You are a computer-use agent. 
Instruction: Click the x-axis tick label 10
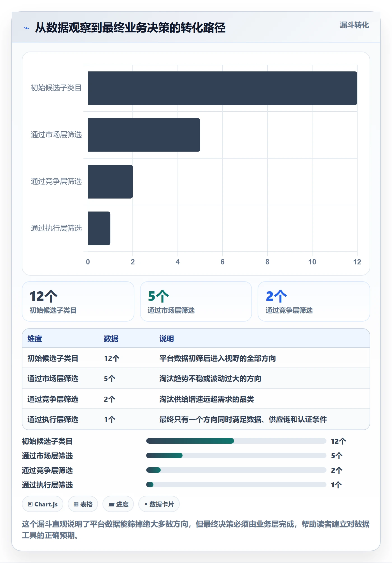tap(312, 262)
